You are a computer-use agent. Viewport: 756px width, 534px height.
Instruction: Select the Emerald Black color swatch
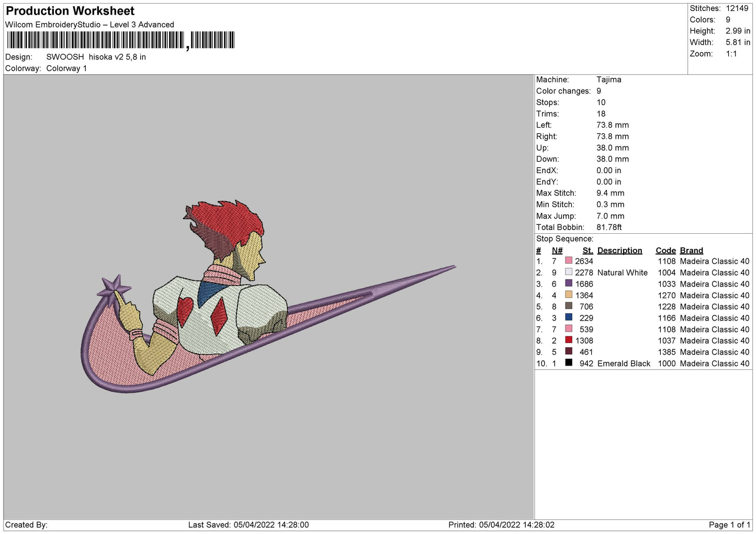[x=569, y=363]
